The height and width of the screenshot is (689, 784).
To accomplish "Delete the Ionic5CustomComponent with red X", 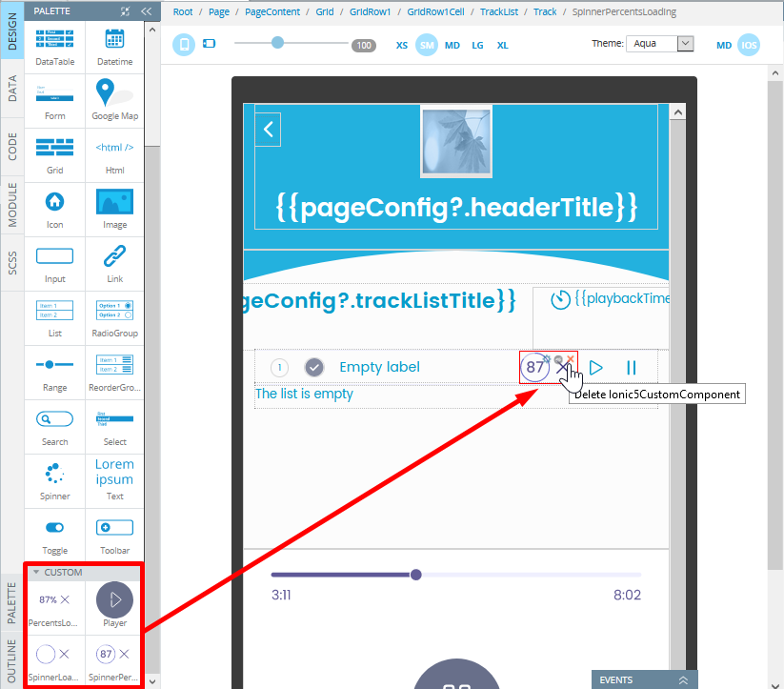I will click(571, 358).
